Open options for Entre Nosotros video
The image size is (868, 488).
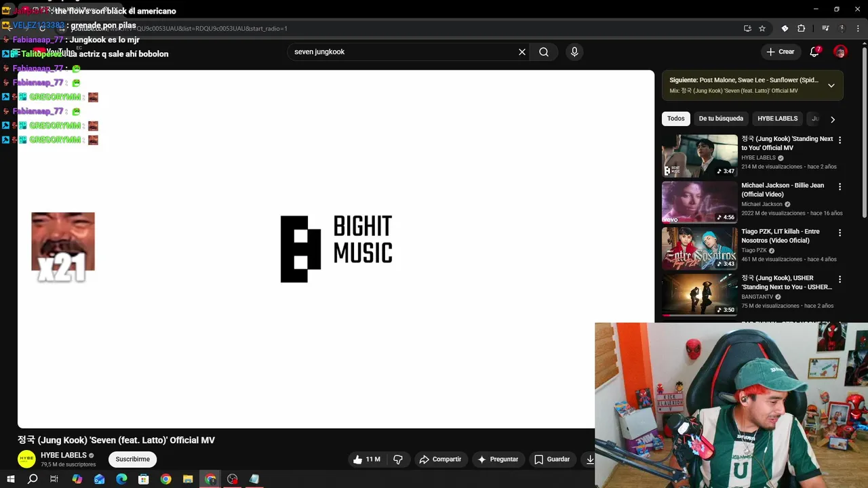click(x=840, y=232)
